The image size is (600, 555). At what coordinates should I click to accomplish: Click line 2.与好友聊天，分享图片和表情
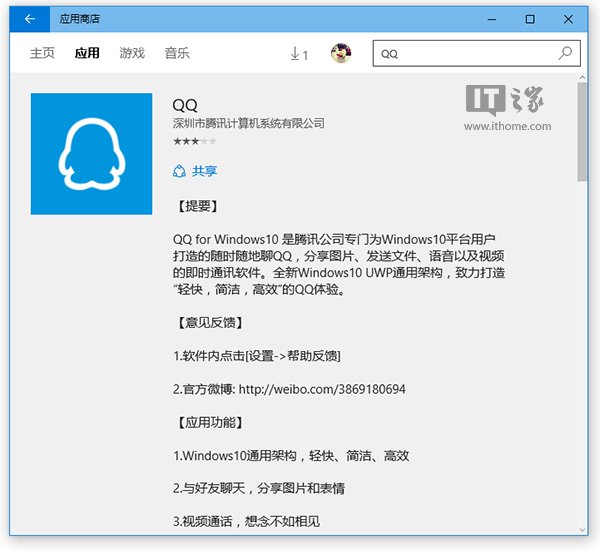tap(259, 488)
